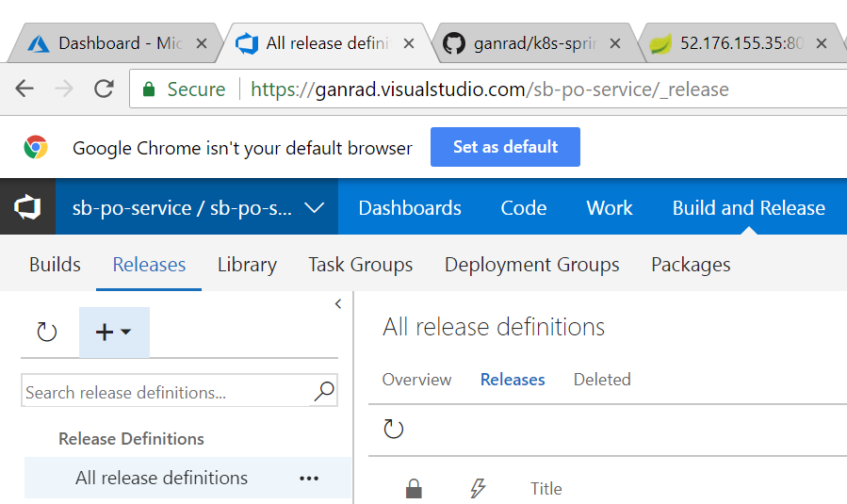This screenshot has height=504, width=847.
Task: Go to Deployment Groups tab
Action: 532,265
